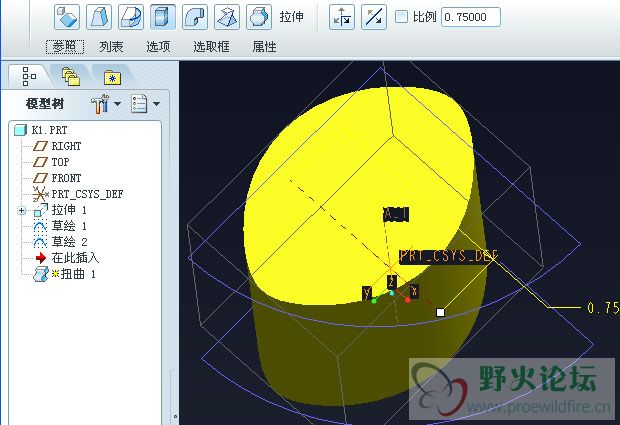Viewport: 620px width, 425px height.
Task: Select PRT_CSYS_DEF coordinate system in tree
Action: [78, 194]
